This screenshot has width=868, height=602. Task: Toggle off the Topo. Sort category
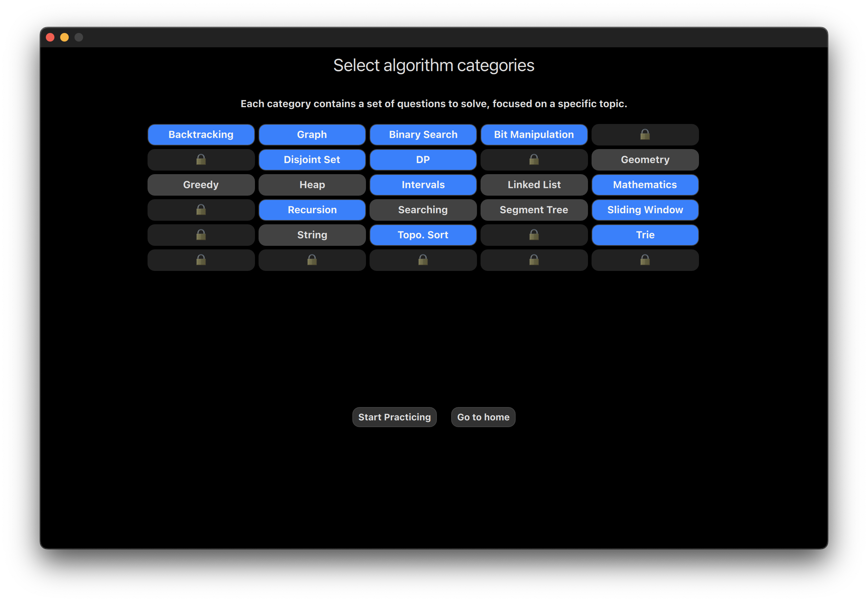[423, 235]
